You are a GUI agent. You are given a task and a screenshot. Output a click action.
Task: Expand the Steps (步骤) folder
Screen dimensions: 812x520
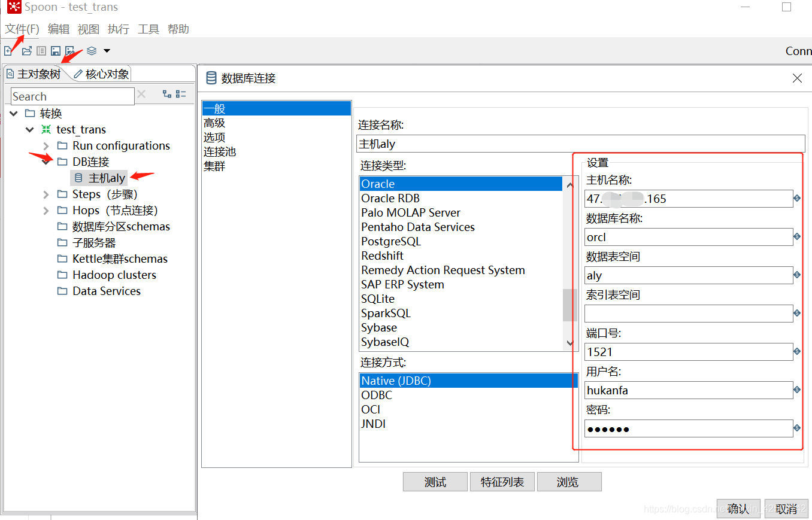click(46, 194)
